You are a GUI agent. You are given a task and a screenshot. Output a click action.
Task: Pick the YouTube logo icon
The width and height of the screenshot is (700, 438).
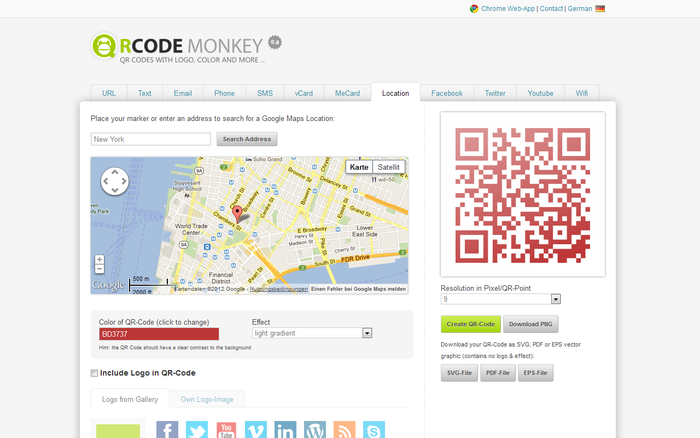click(226, 430)
